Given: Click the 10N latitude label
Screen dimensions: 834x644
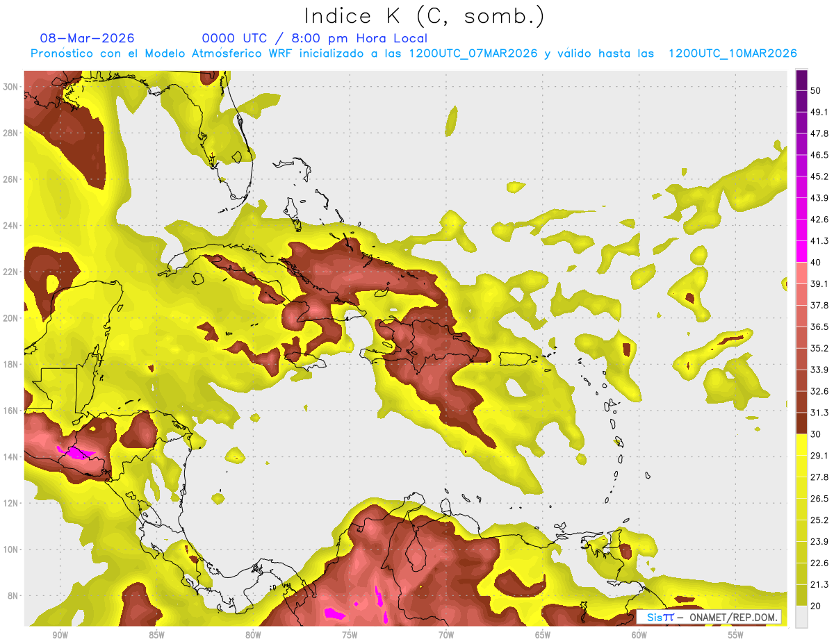Looking at the screenshot, I should click(10, 550).
